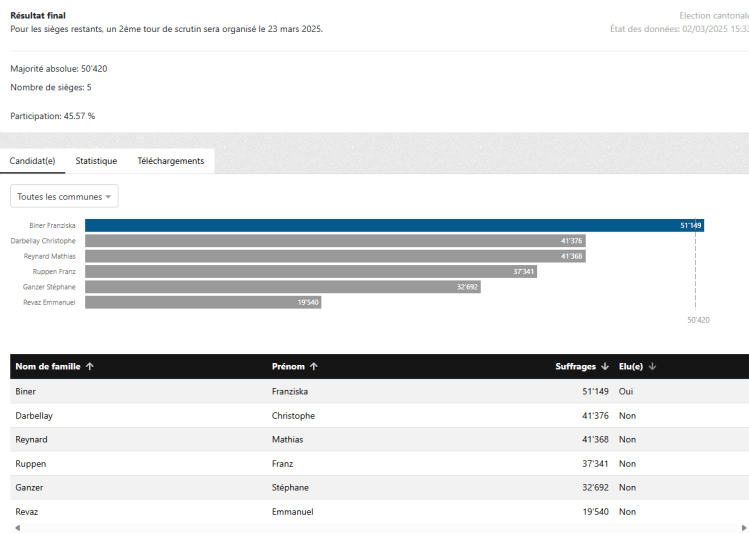Click the sort arrow beside Elu(e)

point(651,367)
